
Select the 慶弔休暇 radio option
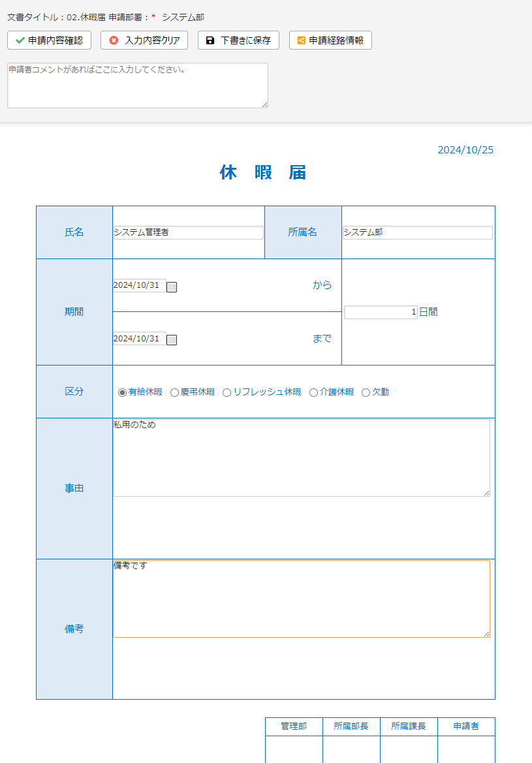pos(174,393)
